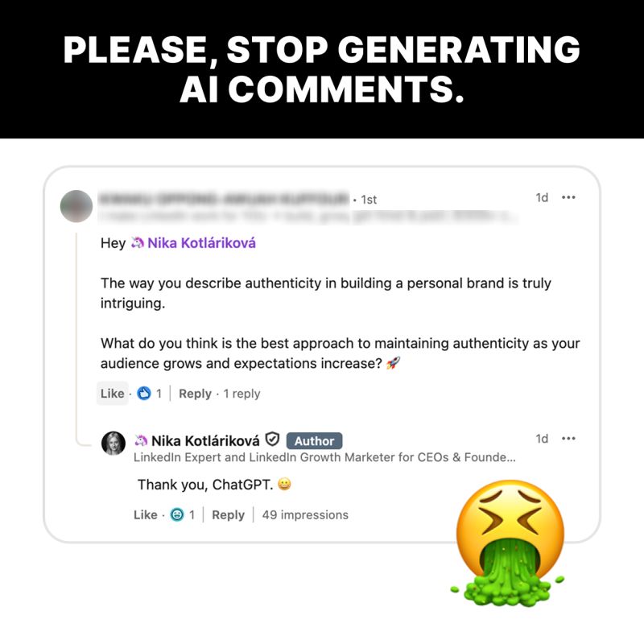Click Nika's round profile photo
This screenshot has width=644, height=644.
coord(114,444)
